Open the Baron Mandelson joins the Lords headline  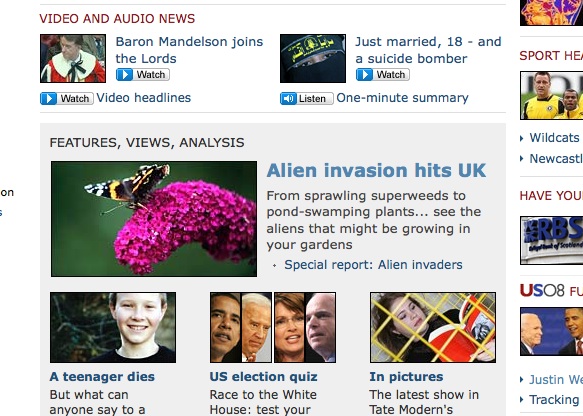(189, 50)
